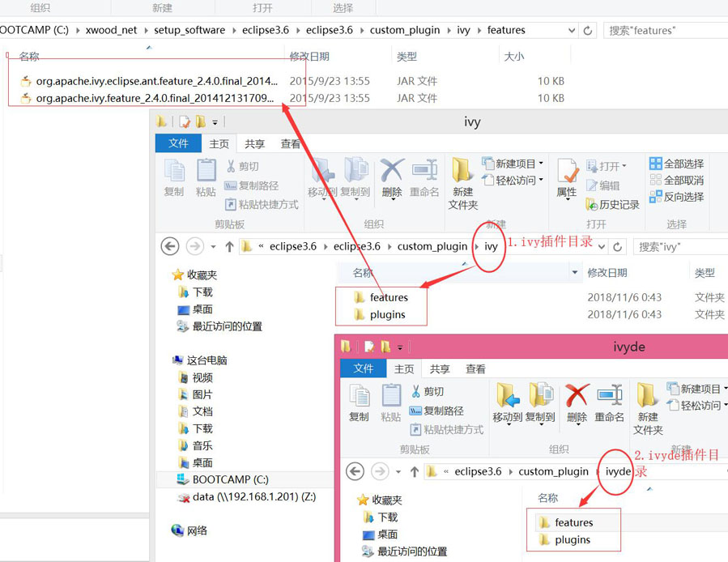Open the View tab in ivy window
Image resolution: width=728 pixels, height=562 pixels.
click(x=291, y=143)
